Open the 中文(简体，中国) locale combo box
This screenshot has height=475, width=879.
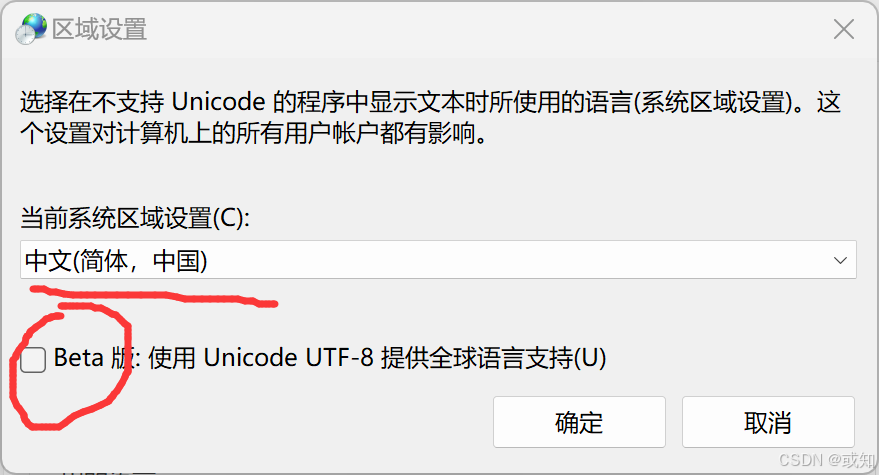click(x=438, y=260)
